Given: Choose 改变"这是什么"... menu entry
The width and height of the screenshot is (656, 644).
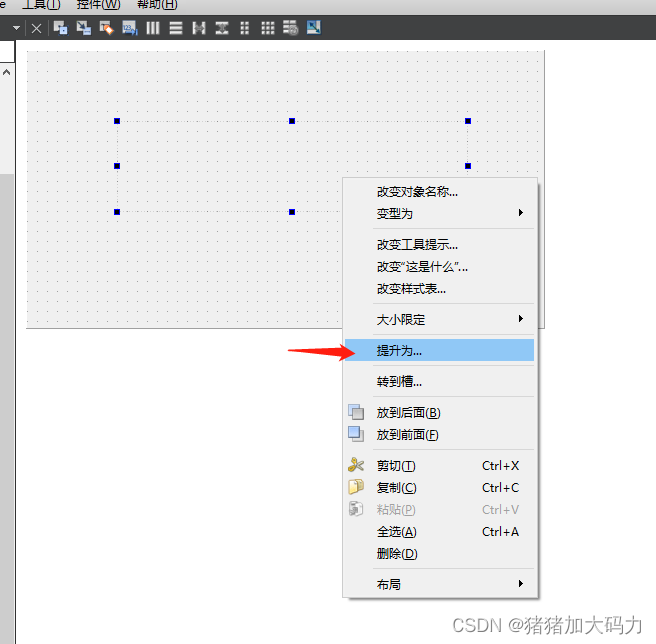Looking at the screenshot, I should click(x=439, y=267).
